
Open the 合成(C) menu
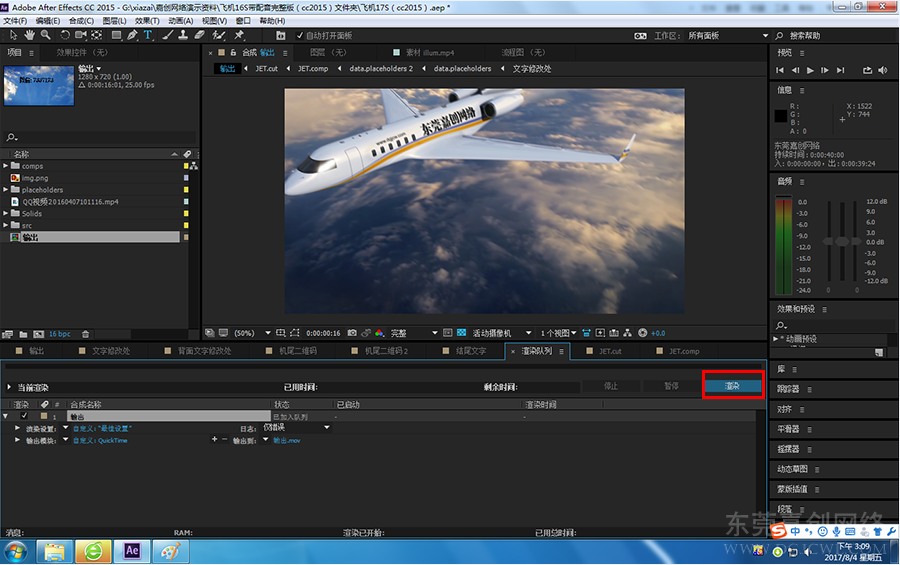click(81, 21)
